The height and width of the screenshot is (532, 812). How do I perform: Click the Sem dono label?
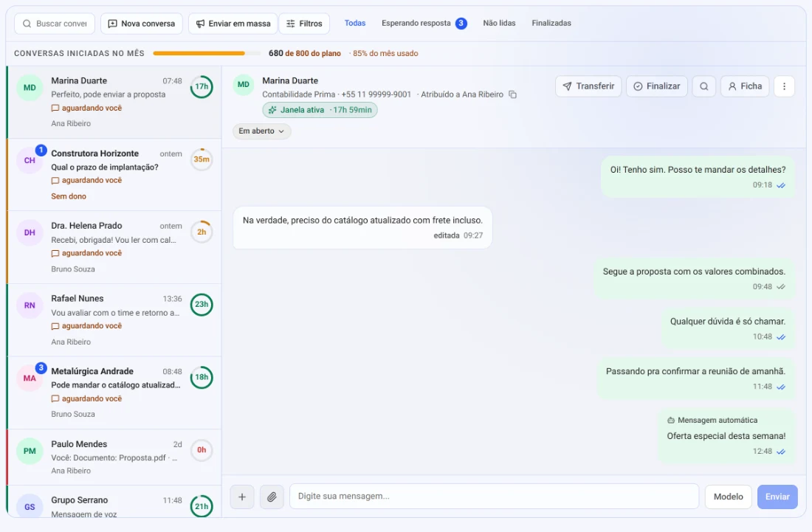point(69,196)
